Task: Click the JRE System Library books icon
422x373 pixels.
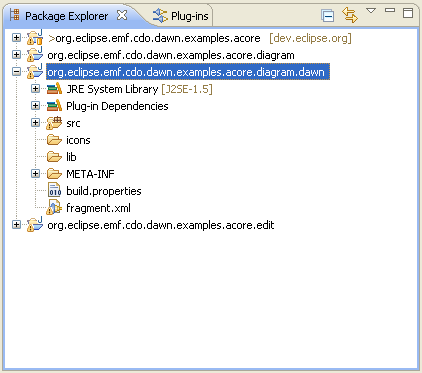Action: (54, 88)
